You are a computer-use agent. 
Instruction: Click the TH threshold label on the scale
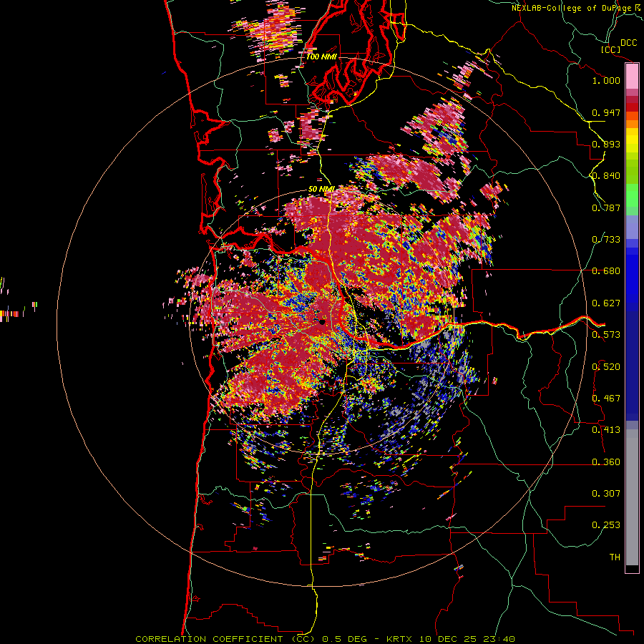615,557
